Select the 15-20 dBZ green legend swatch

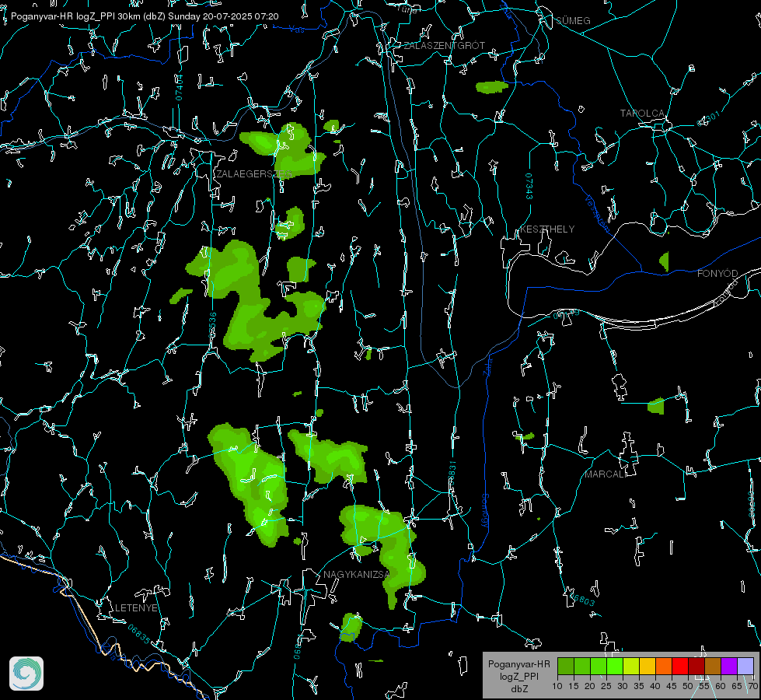[582, 666]
